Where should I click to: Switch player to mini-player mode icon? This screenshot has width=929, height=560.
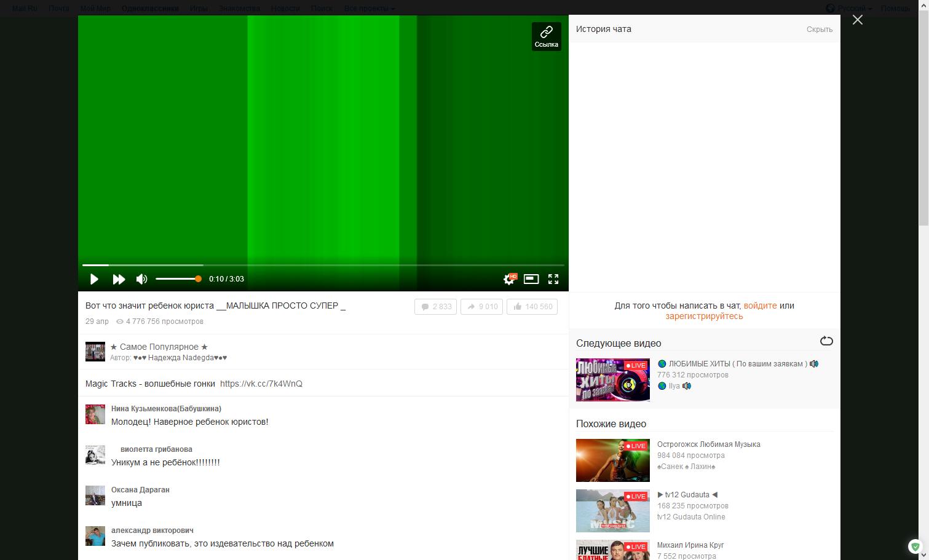531,278
